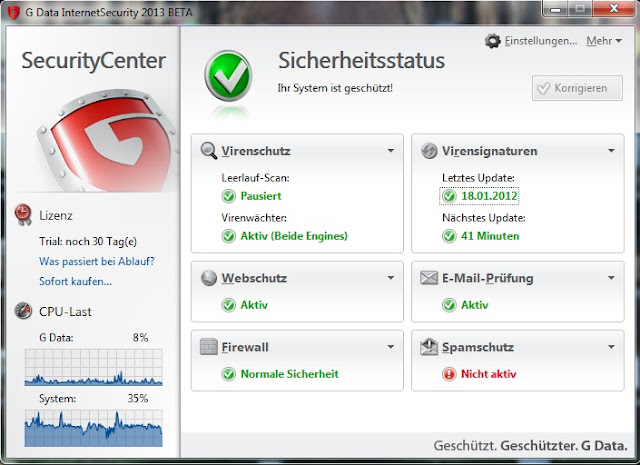
Task: Expand the Virenschutz dropdown arrow
Action: pos(391,151)
